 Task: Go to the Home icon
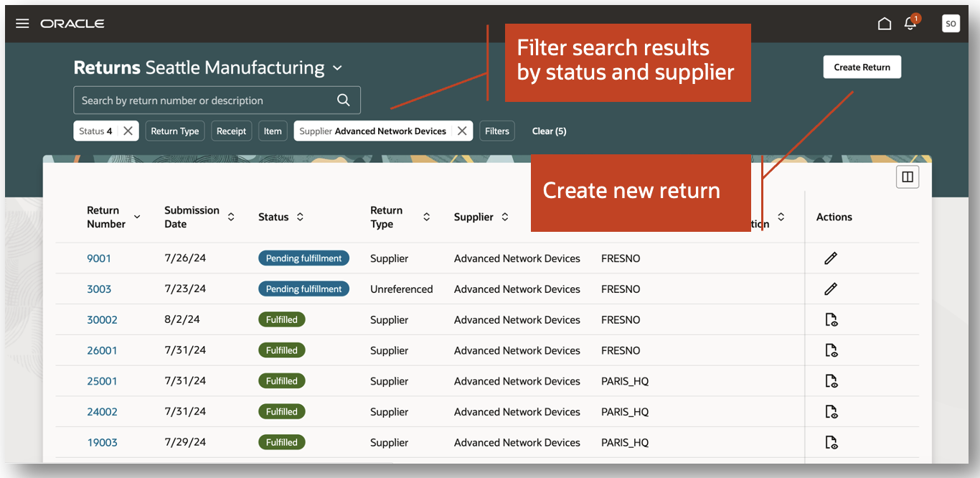point(885,24)
